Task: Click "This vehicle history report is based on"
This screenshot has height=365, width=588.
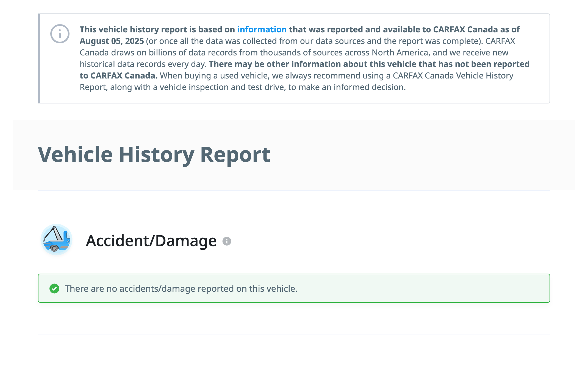Action: point(157,29)
